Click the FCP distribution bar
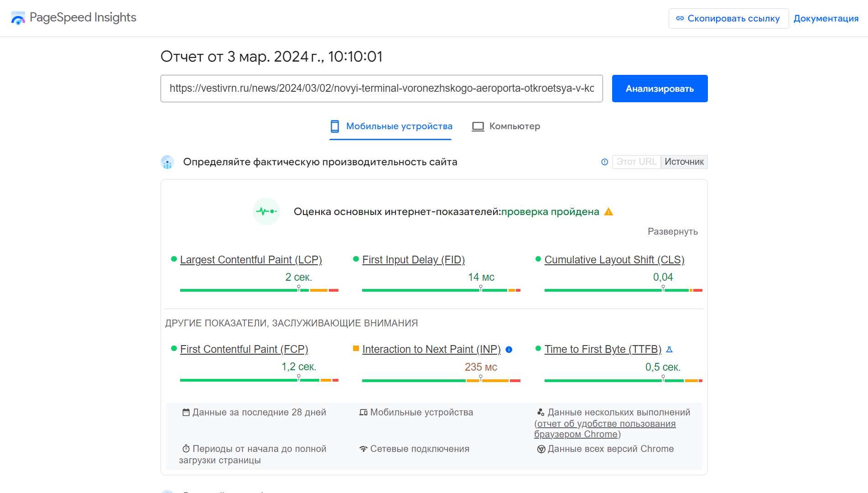868x493 pixels. pyautogui.click(x=259, y=380)
